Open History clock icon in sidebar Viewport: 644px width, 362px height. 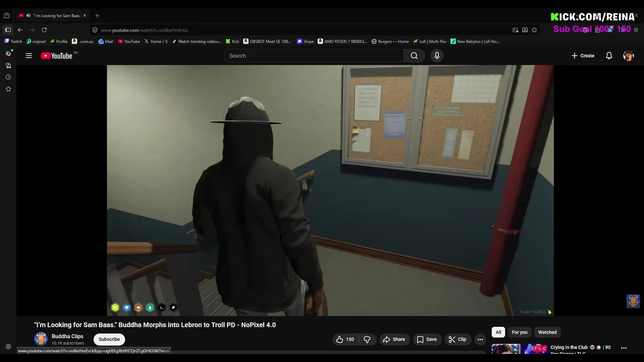point(8,77)
